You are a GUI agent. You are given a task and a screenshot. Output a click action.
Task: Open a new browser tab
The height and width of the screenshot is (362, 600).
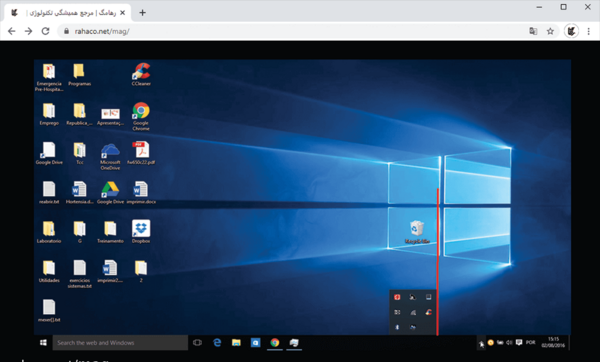pos(142,13)
